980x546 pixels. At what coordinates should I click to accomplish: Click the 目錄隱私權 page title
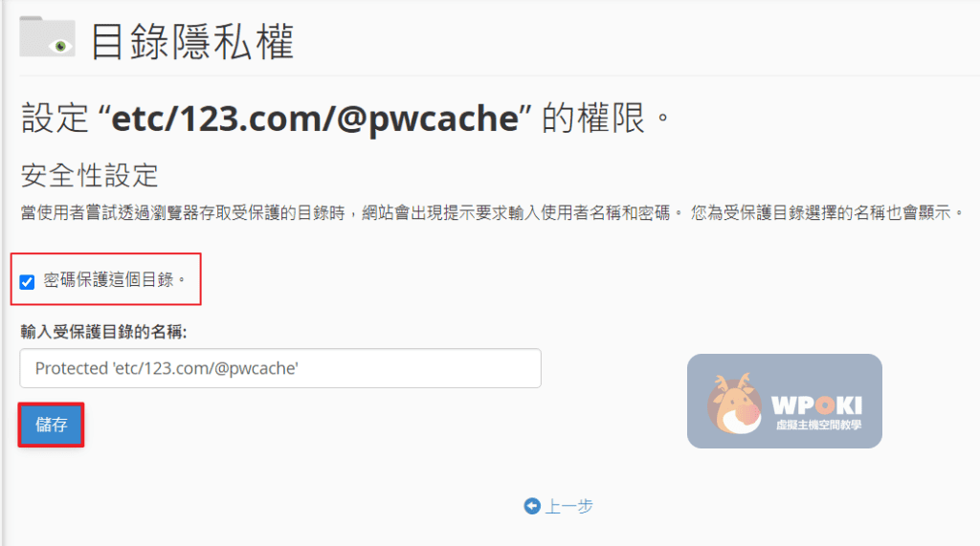click(191, 42)
